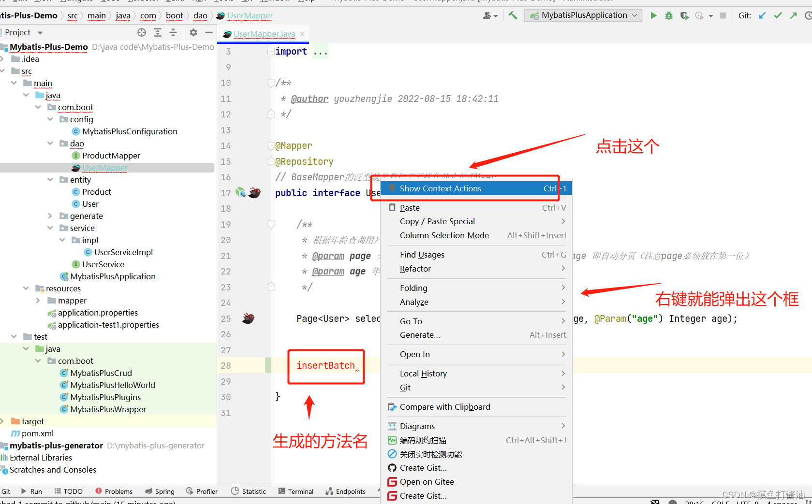Select Generate... from the context menu
The image size is (812, 504).
point(476,335)
